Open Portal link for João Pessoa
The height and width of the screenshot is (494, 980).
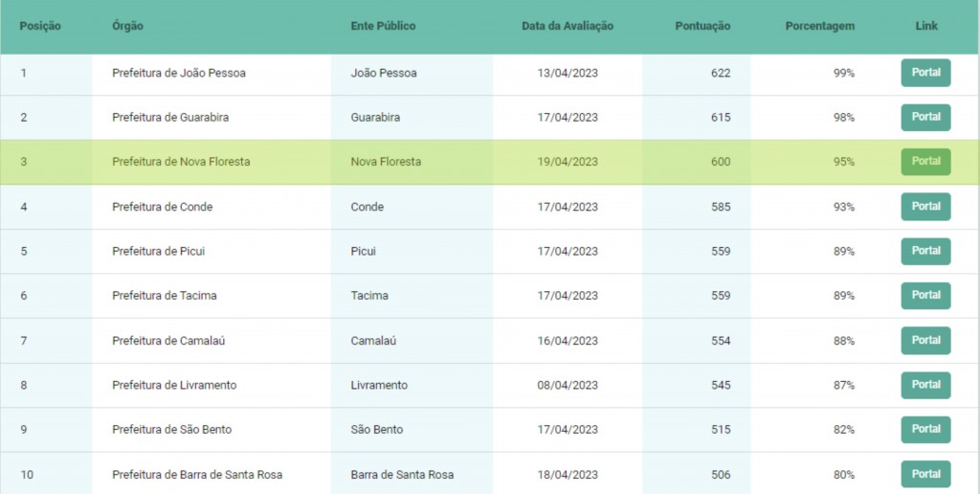pyautogui.click(x=925, y=73)
